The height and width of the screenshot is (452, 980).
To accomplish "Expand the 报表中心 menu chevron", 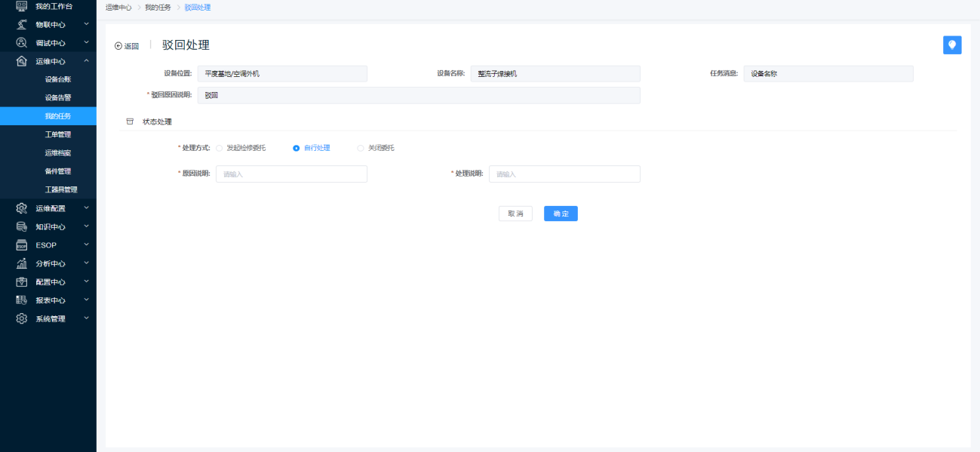I will (x=86, y=300).
